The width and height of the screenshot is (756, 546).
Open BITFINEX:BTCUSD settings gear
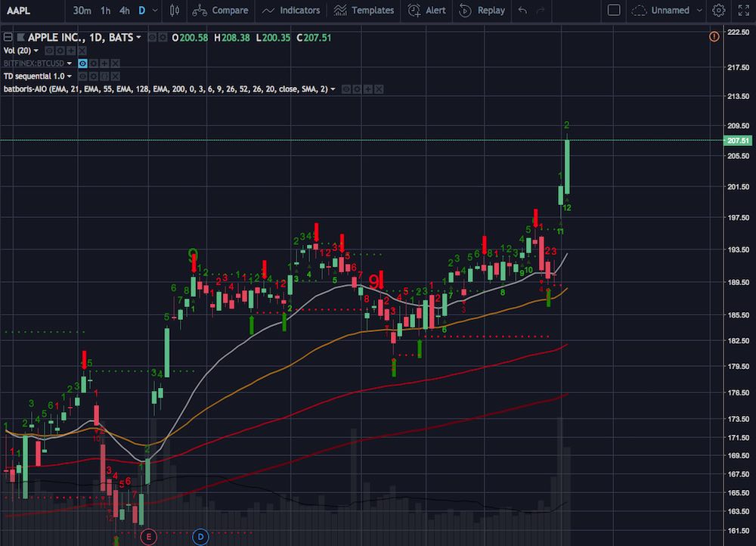click(94, 64)
